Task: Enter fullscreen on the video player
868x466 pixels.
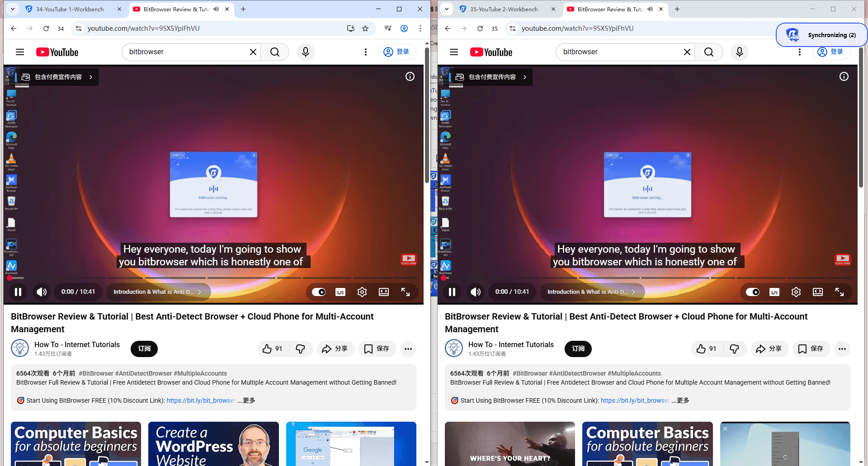Action: tap(405, 292)
